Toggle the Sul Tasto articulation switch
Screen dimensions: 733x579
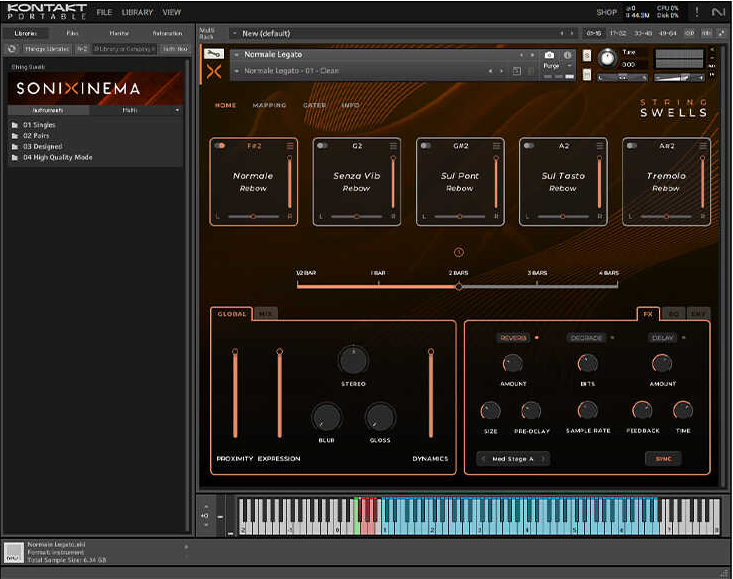click(529, 146)
